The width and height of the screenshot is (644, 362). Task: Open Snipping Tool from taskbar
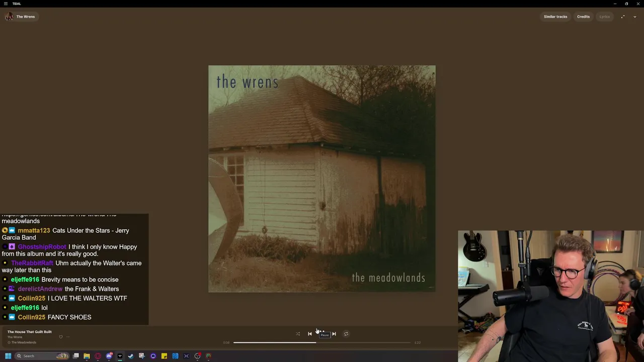pos(142,356)
